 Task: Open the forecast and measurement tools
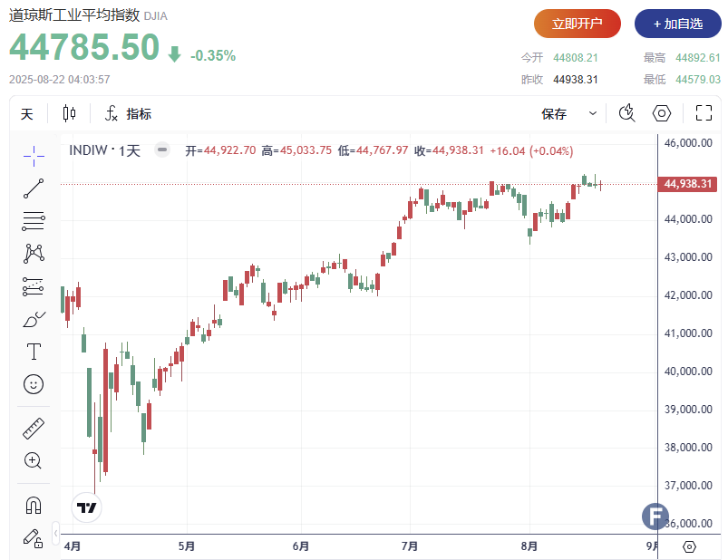pyautogui.click(x=34, y=286)
